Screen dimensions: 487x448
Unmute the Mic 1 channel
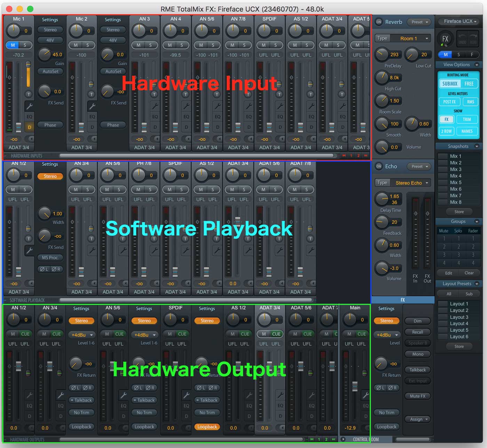(x=13, y=45)
